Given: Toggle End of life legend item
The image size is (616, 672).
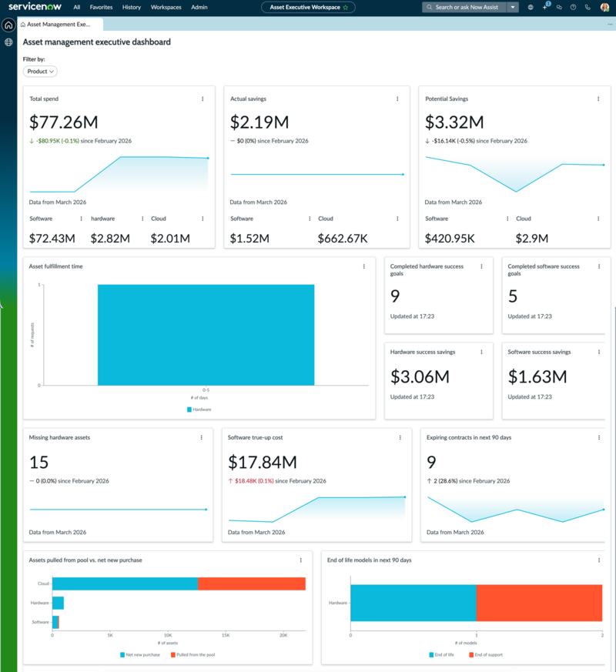Looking at the screenshot, I should (441, 655).
